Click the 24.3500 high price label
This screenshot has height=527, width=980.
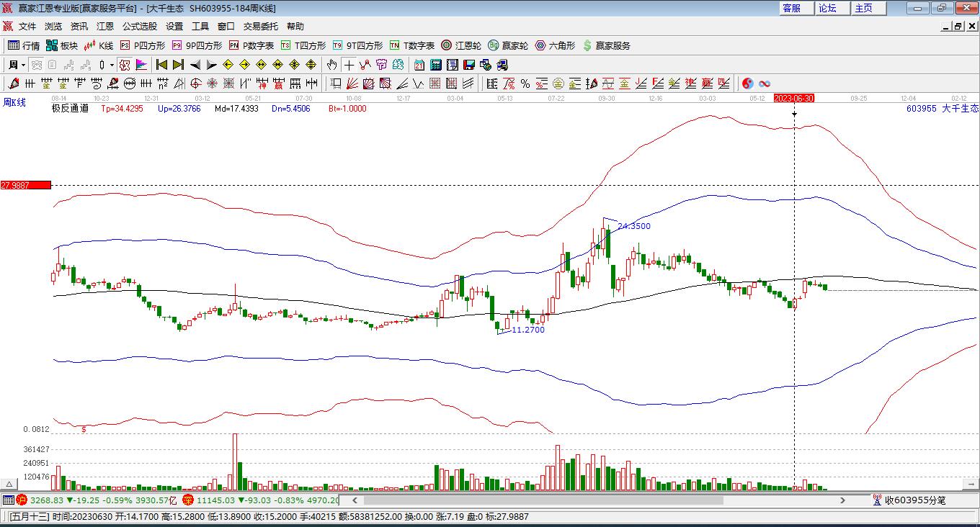coord(634,226)
